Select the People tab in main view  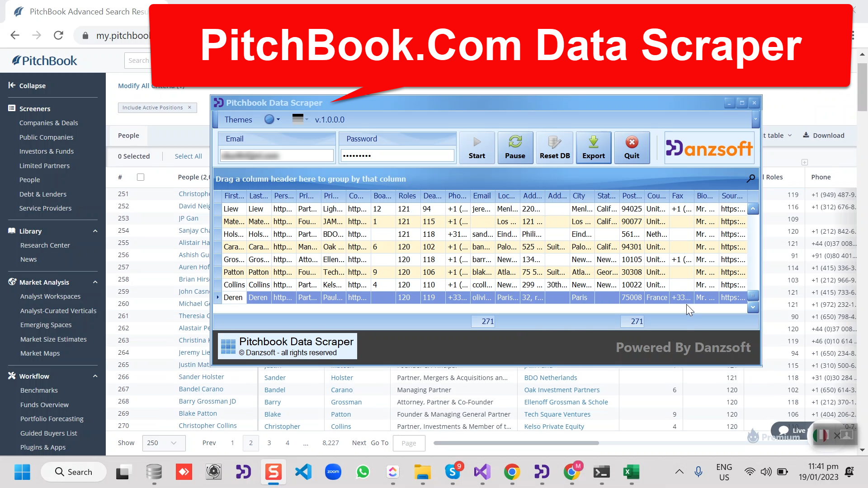[128, 135]
